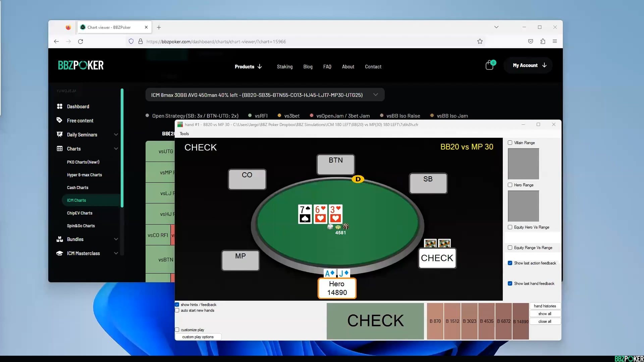Viewport: 644px width, 362px height.
Task: Click the Charts grid icon
Action: [60, 148]
